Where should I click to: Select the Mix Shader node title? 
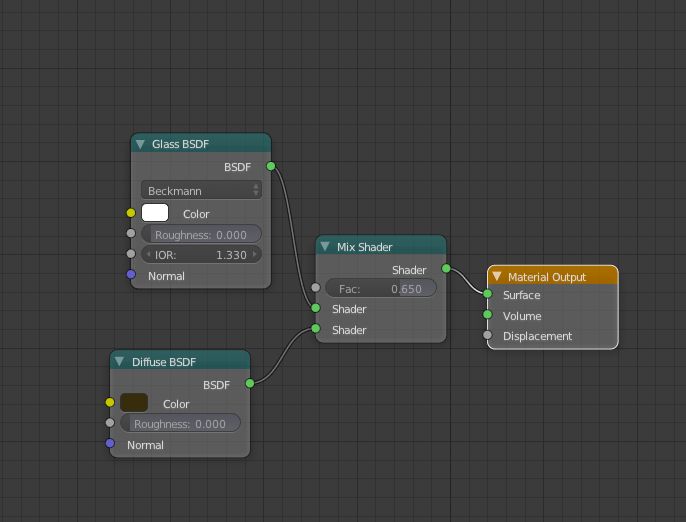(x=364, y=247)
